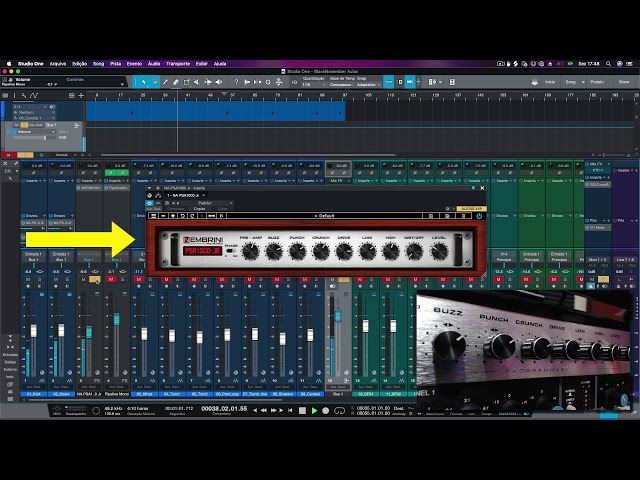
Task: Click the IQ input quantize icon
Action: tap(294, 82)
